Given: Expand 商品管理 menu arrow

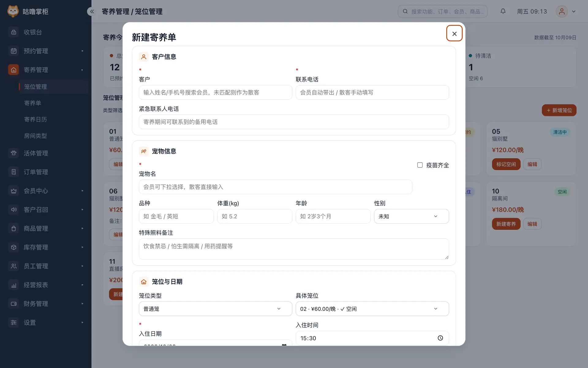Looking at the screenshot, I should pos(82,228).
